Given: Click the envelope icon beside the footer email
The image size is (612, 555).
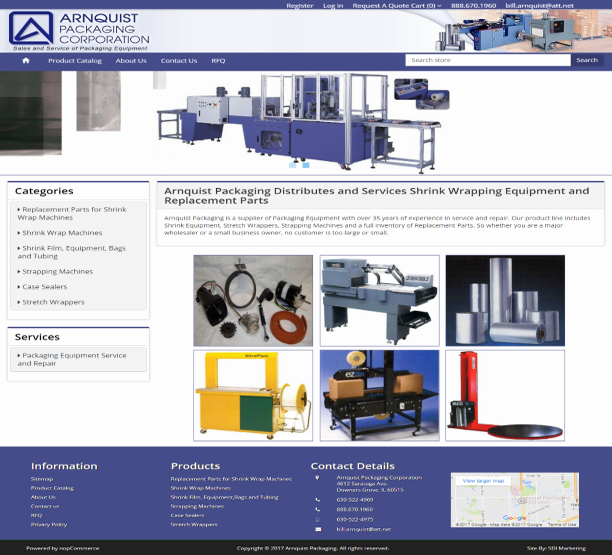Looking at the screenshot, I should (x=317, y=528).
